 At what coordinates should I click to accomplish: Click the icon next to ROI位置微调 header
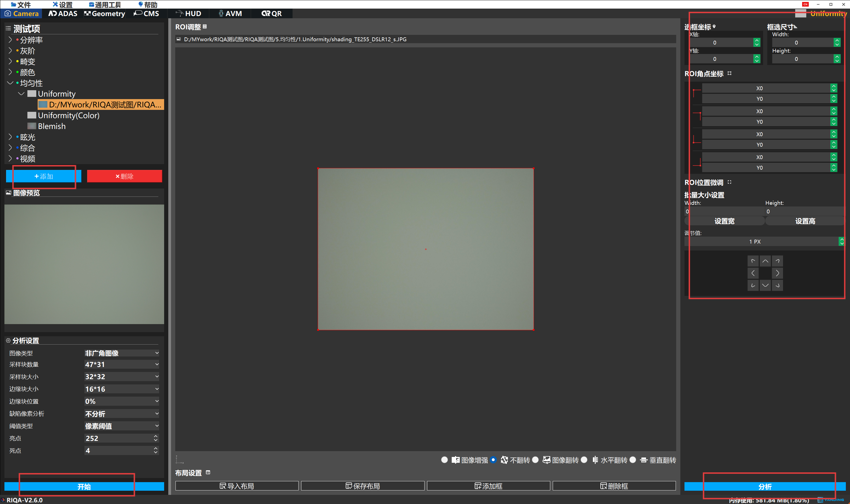pos(729,182)
